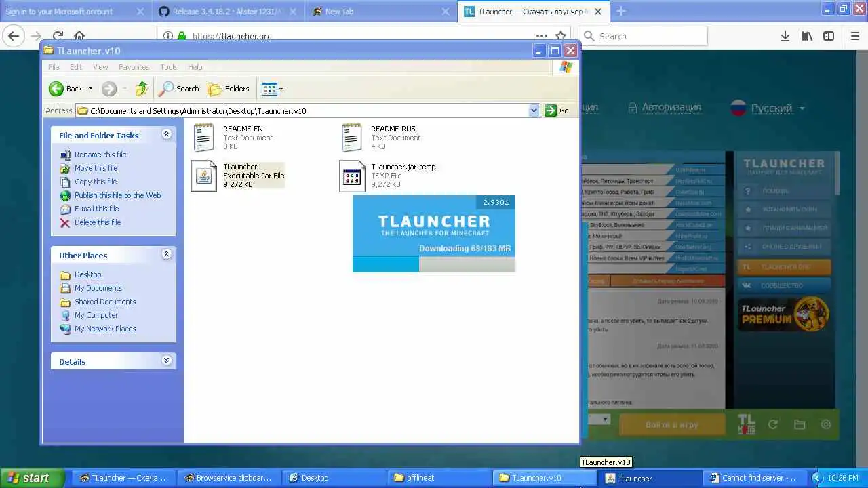Open the Back history dropdown arrow

90,89
